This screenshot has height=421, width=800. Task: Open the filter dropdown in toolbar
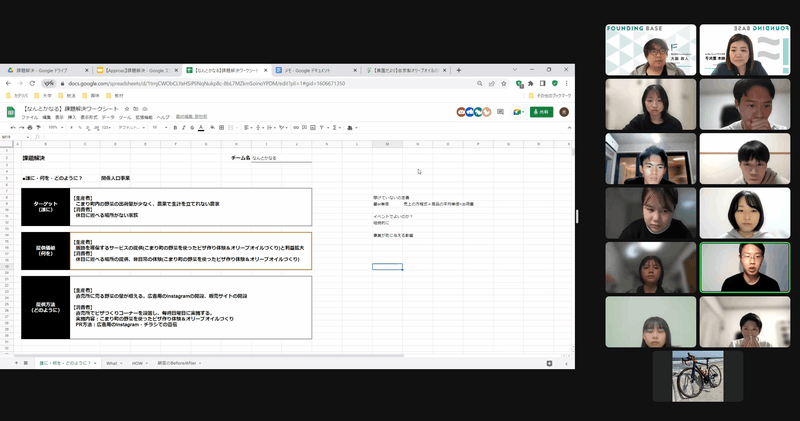[x=323, y=128]
